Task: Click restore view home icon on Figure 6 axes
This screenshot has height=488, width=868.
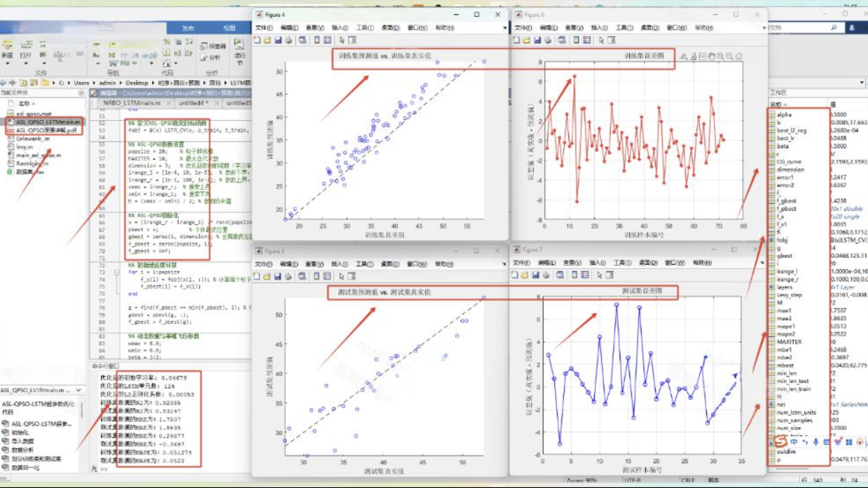Action: (x=739, y=56)
